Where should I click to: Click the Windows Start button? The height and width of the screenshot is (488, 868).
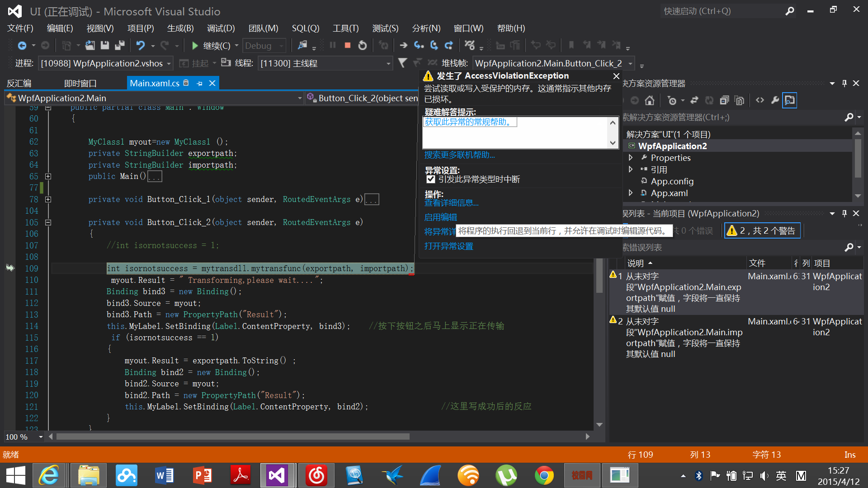click(x=15, y=475)
